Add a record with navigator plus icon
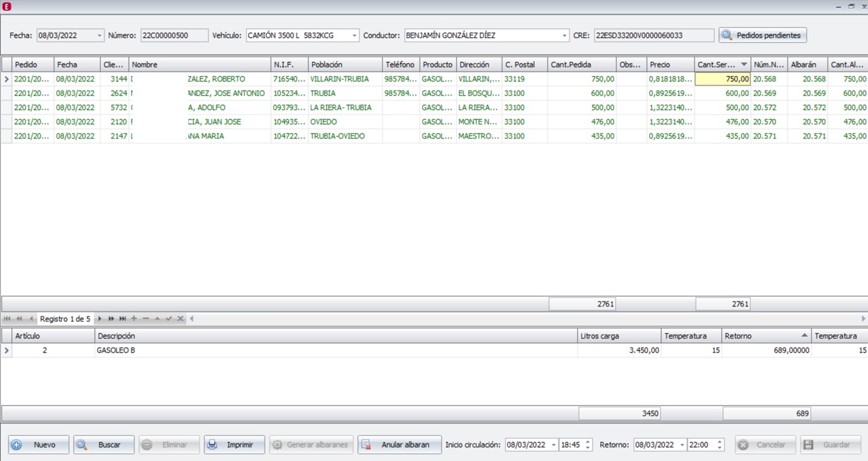The image size is (868, 461). pos(134,319)
